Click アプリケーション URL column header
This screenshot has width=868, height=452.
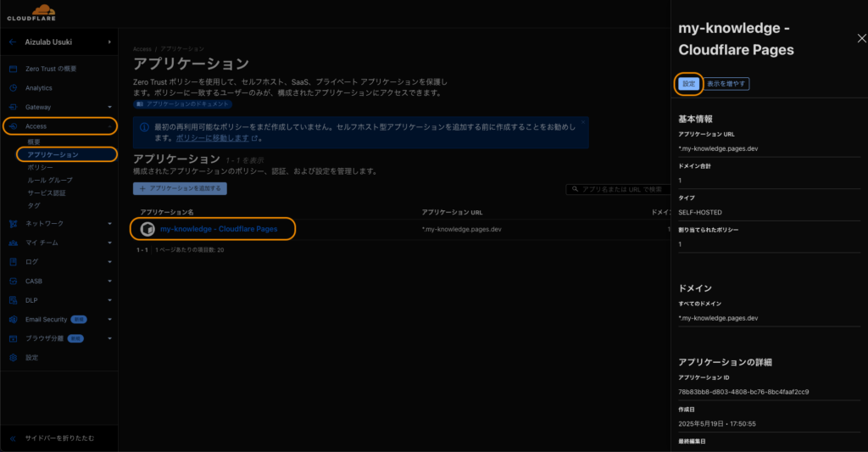pos(453,212)
